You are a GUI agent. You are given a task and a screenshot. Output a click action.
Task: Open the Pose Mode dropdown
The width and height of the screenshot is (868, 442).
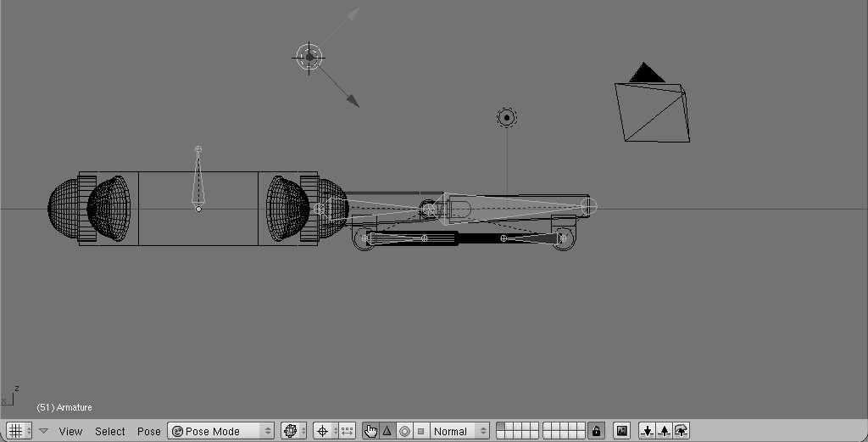click(x=221, y=431)
